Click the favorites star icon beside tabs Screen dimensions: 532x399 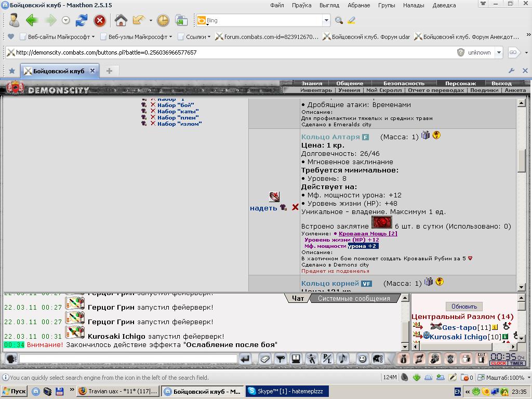click(x=12, y=71)
